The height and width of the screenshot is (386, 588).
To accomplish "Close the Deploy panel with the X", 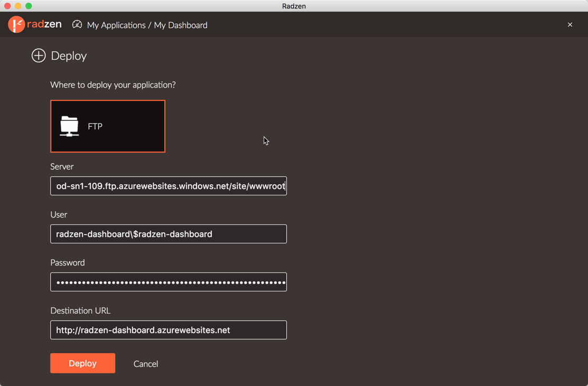I will (x=570, y=25).
